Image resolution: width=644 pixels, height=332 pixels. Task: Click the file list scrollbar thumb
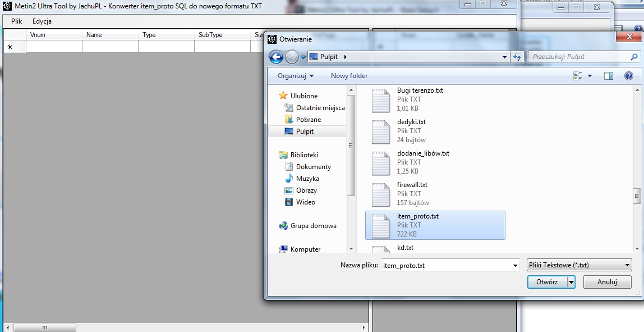637,196
